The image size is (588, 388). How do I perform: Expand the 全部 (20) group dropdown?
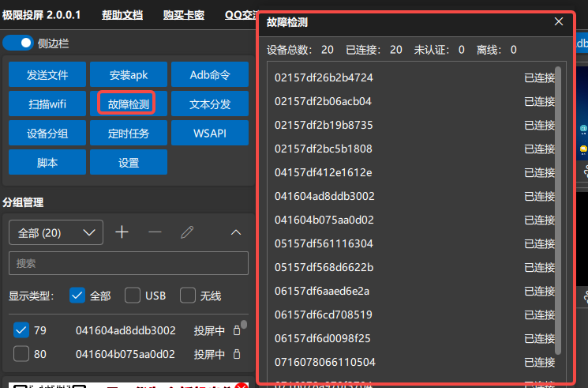point(56,232)
